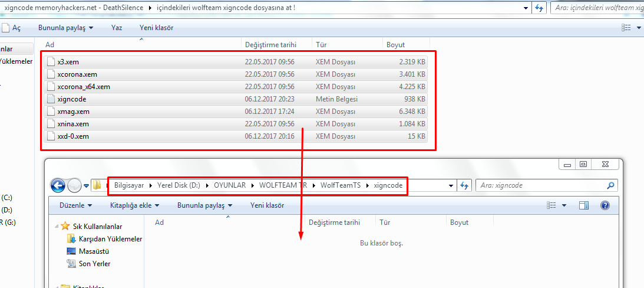The image size is (644, 288).
Task: Select the xmag.xem file icon
Action: 51,112
